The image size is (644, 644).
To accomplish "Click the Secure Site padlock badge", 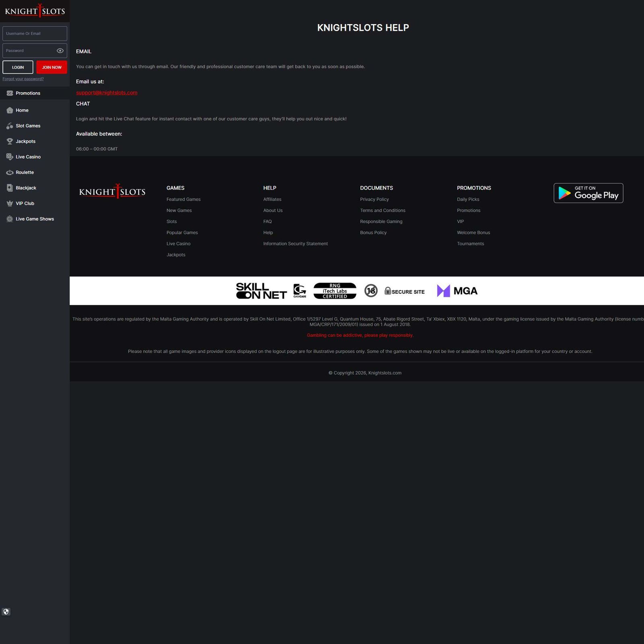I will (405, 291).
